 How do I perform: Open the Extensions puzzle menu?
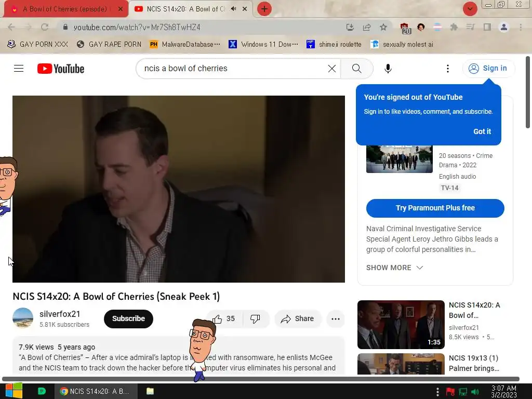pyautogui.click(x=454, y=27)
